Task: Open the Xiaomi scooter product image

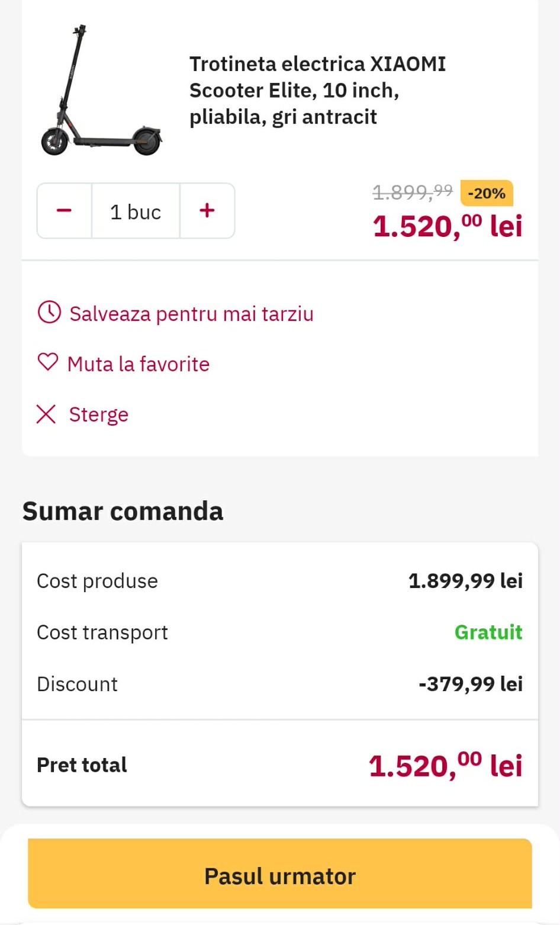Action: point(101,91)
